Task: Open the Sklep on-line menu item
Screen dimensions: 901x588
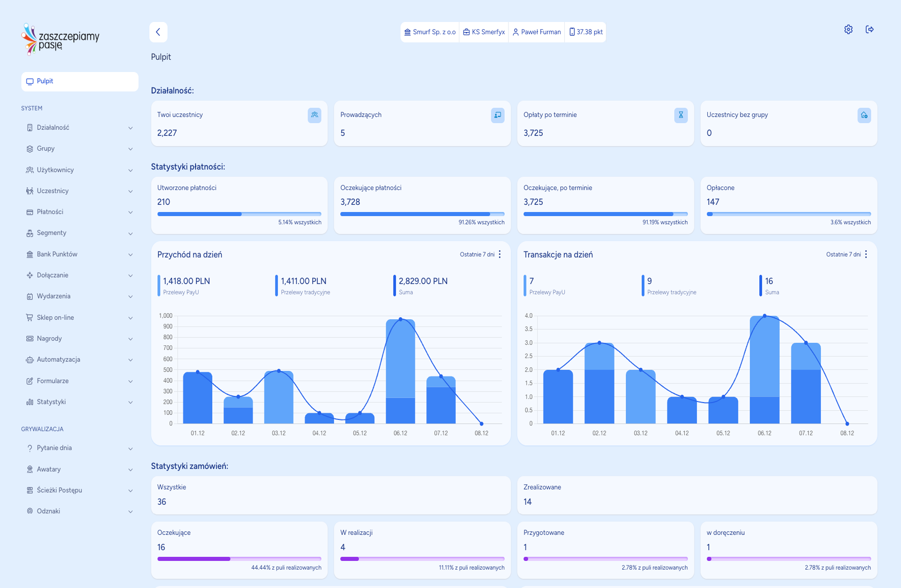Action: (79, 318)
